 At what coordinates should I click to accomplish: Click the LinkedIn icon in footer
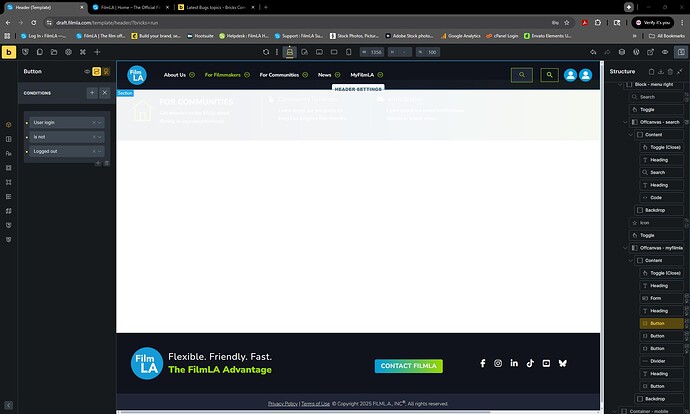point(514,363)
